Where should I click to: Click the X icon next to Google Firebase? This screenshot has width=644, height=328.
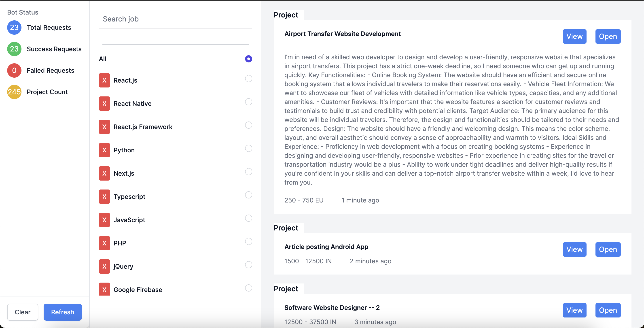104,290
